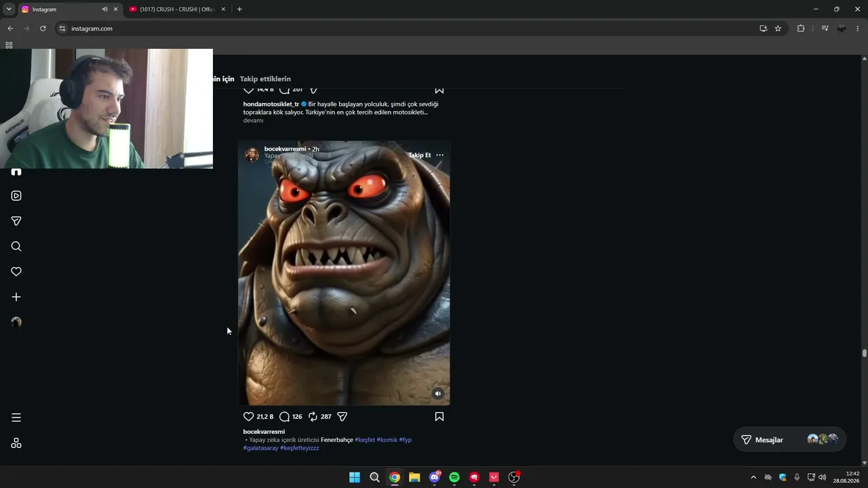Open the Chrome three-dot menu
The width and height of the screenshot is (868, 488).
pyautogui.click(x=858, y=28)
